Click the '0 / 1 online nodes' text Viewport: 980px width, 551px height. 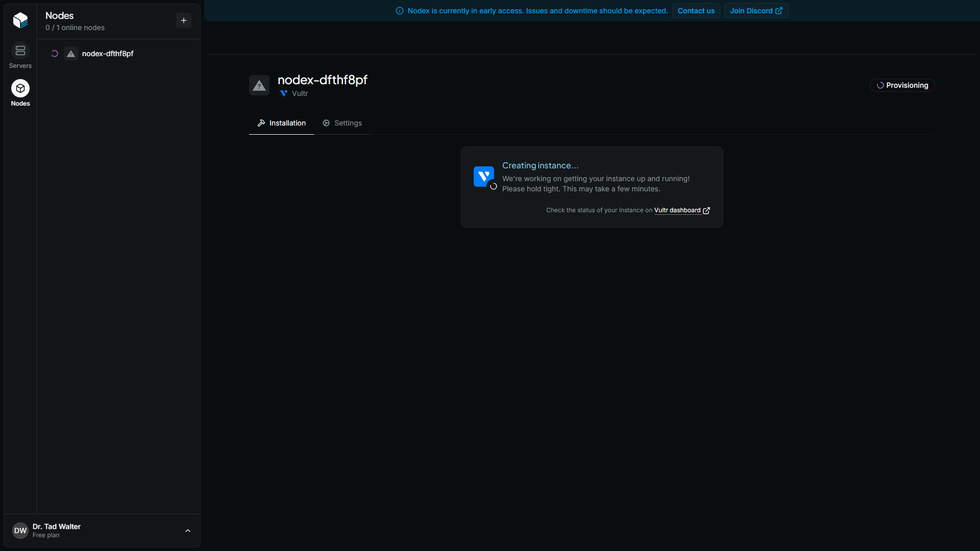[x=75, y=28]
